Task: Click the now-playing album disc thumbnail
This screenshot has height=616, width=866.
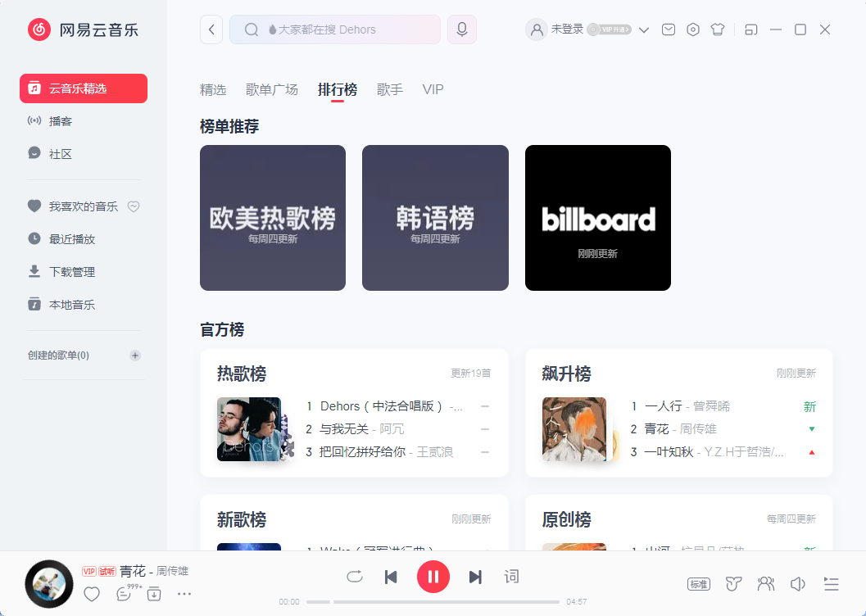Action: pyautogui.click(x=49, y=584)
